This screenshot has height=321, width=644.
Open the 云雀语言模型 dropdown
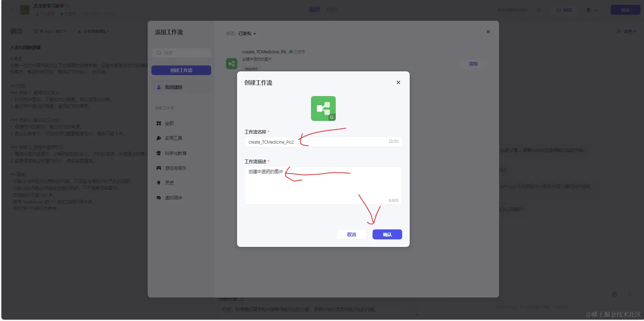93,31
